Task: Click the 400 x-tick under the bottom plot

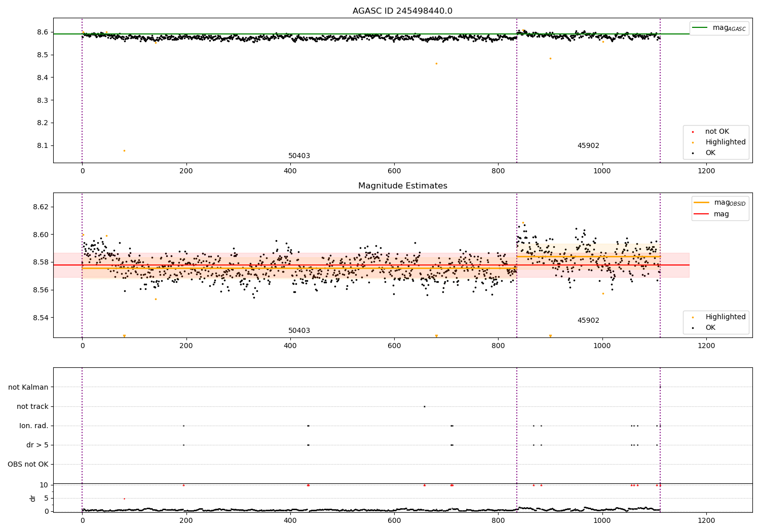Action: [x=290, y=520]
